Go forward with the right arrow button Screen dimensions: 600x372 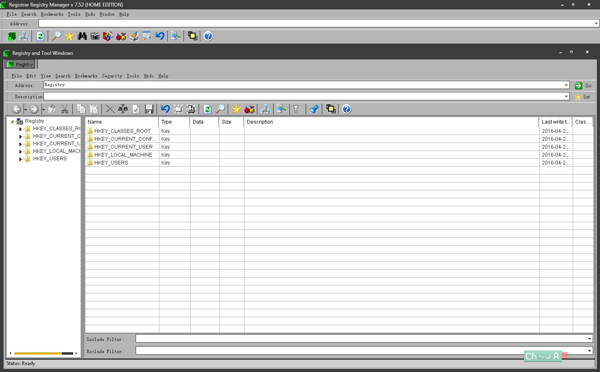(34, 109)
